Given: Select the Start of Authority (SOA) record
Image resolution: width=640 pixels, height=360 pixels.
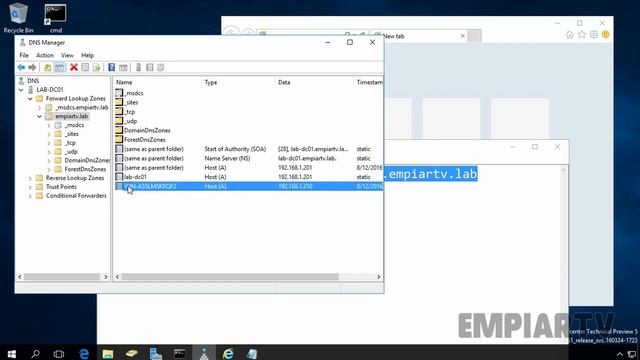Looking at the screenshot, I should (248, 149).
